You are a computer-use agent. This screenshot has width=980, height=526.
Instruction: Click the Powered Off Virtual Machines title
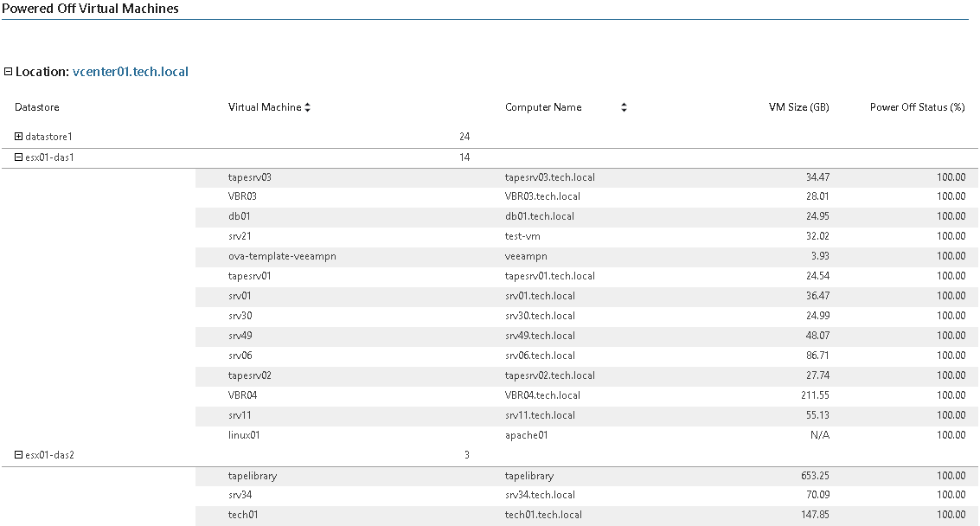pos(90,9)
